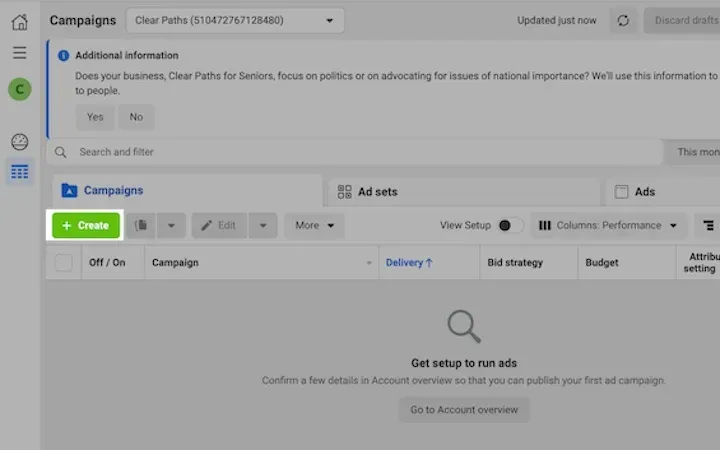Screen dimensions: 720x450
Task: Click the green Create button
Action: pyautogui.click(x=86, y=225)
